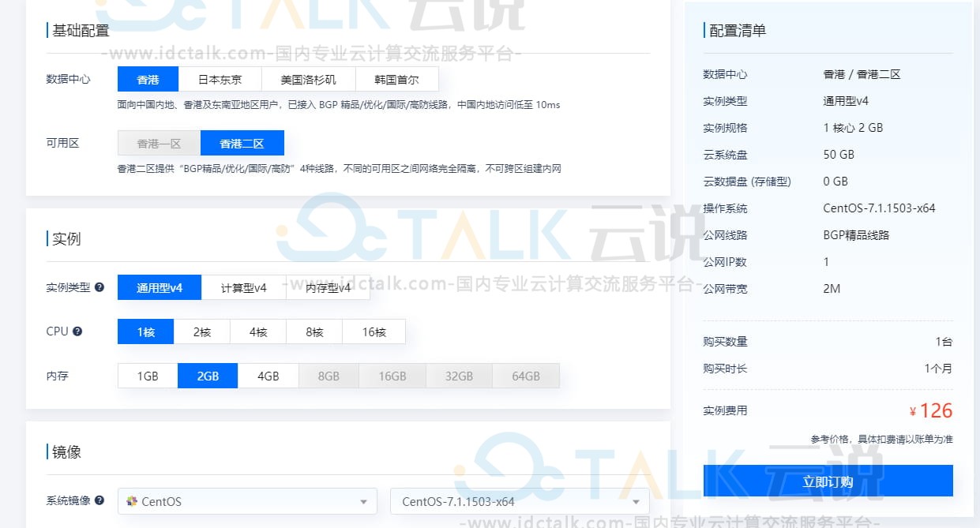Pick the 2核 CPU option

[x=202, y=331]
